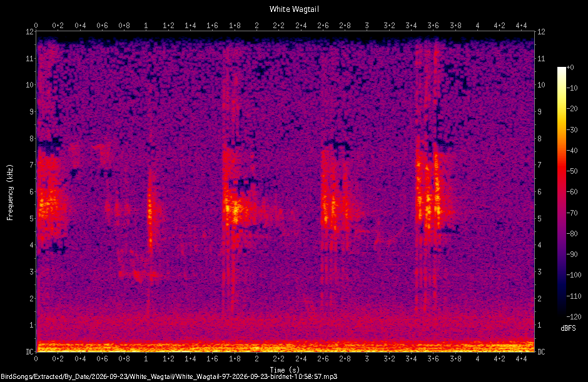Screen dimensions: 588x382
Task: Click the "-70" colorbar label
Action: [x=572, y=213]
